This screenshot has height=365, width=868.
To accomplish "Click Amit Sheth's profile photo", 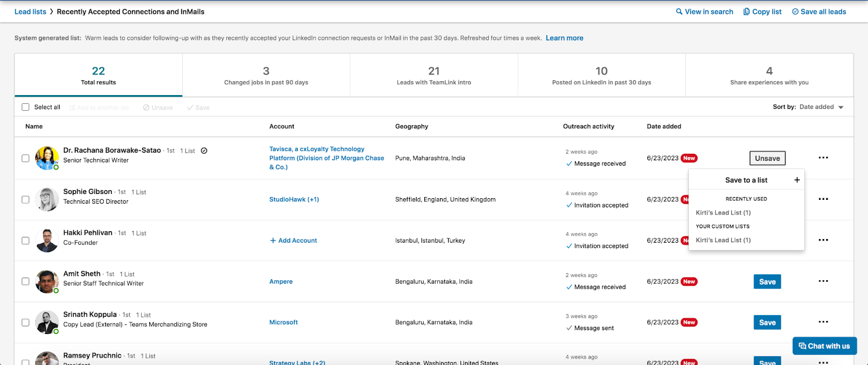I will click(x=47, y=281).
